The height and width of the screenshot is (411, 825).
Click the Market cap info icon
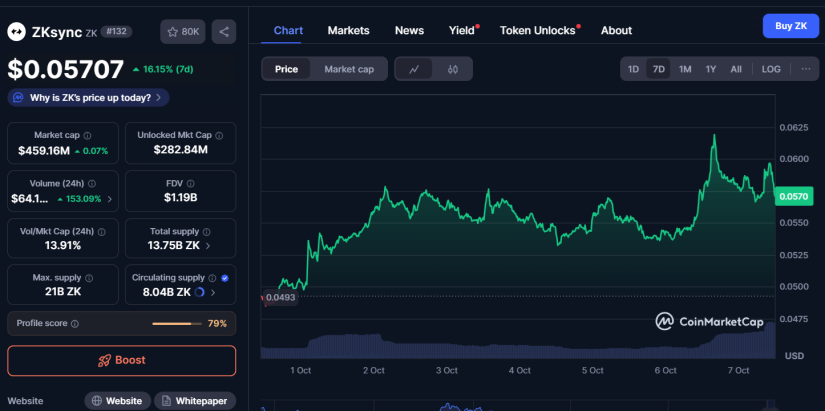click(87, 135)
